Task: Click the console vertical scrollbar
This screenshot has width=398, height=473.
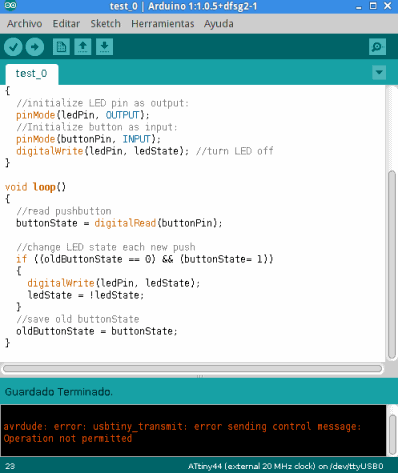Action: tap(393, 434)
